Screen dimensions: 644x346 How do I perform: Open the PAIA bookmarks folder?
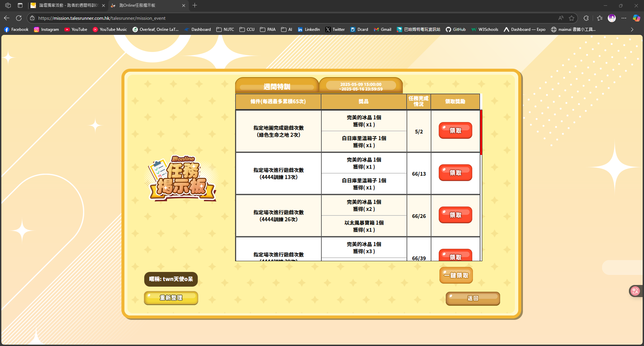click(x=268, y=30)
